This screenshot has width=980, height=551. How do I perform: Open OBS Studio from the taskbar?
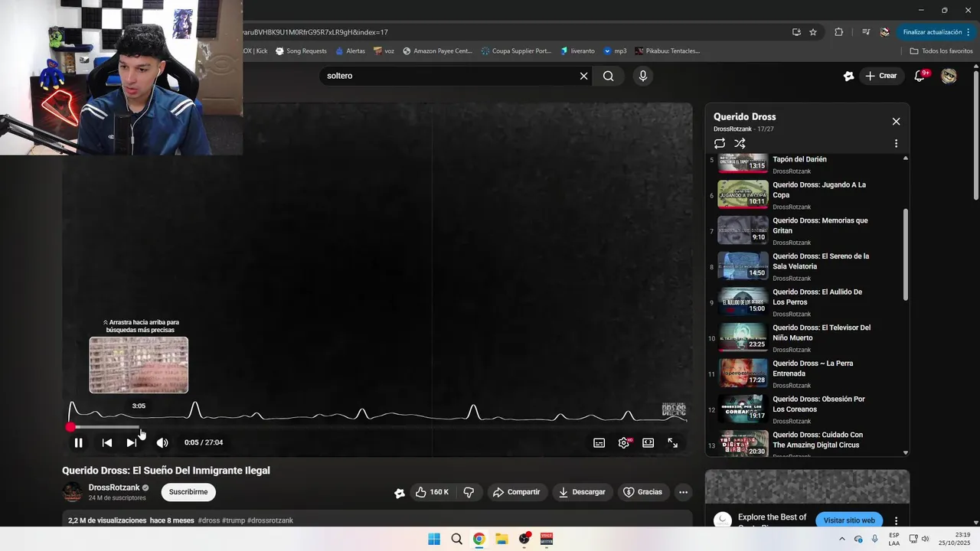tap(524, 539)
